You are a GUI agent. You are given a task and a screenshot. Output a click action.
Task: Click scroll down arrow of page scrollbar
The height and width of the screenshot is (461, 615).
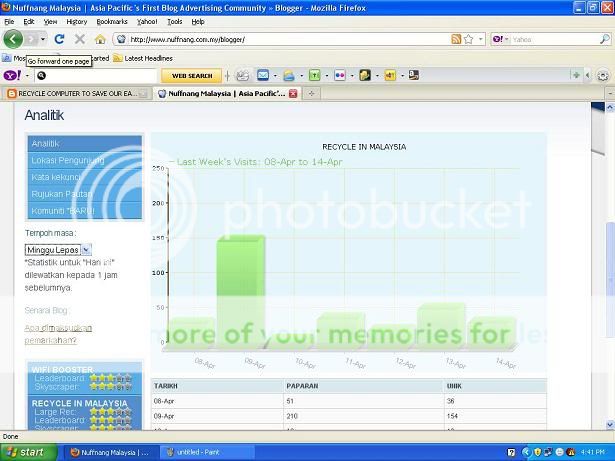click(610, 425)
